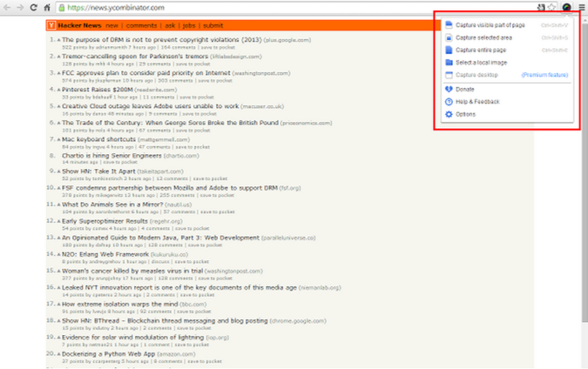Screen dimensions: 588x369
Task: Choose Select a local image
Action: pyautogui.click(x=481, y=62)
